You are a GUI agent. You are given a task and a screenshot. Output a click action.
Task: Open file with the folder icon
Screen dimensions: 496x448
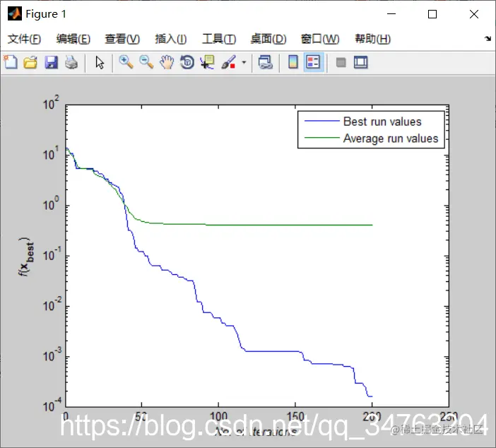(30, 62)
